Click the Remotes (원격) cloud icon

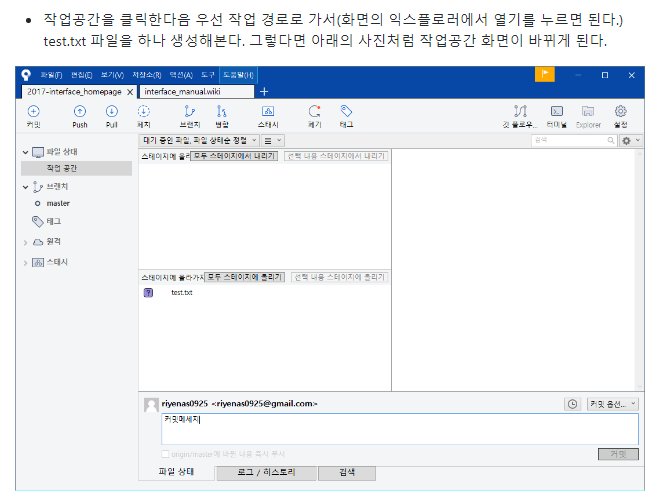(38, 242)
